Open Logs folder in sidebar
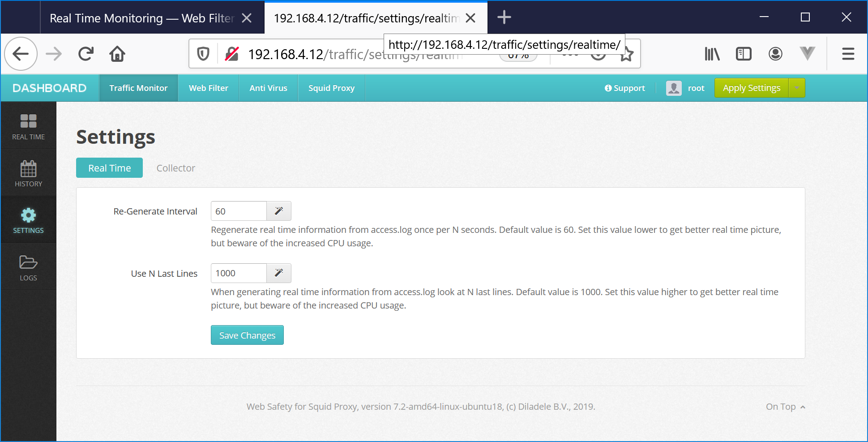 tap(28, 267)
